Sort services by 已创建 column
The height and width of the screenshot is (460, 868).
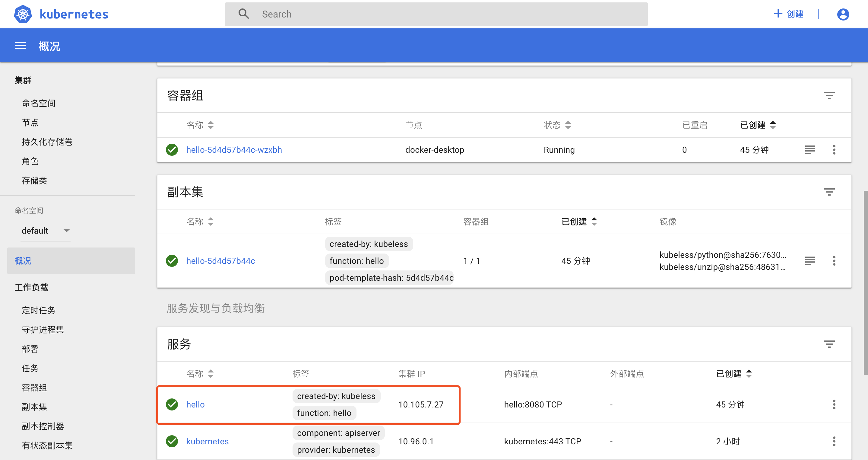click(733, 374)
